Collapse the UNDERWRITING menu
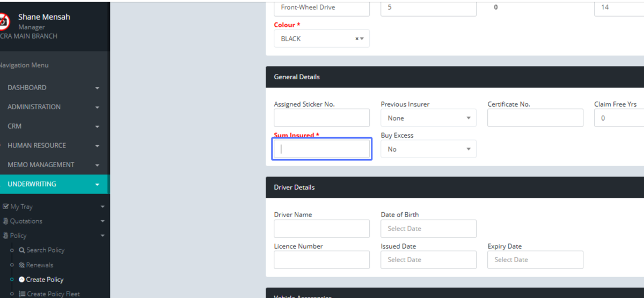This screenshot has height=298, width=644. pyautogui.click(x=32, y=184)
